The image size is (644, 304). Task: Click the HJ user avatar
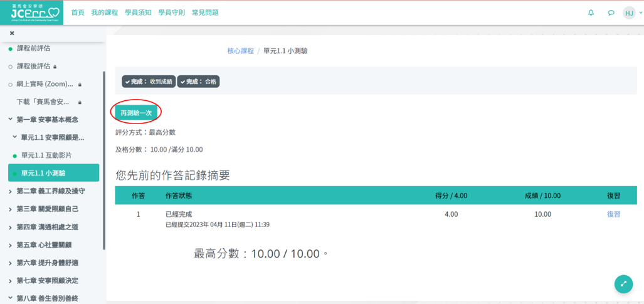coord(629,13)
